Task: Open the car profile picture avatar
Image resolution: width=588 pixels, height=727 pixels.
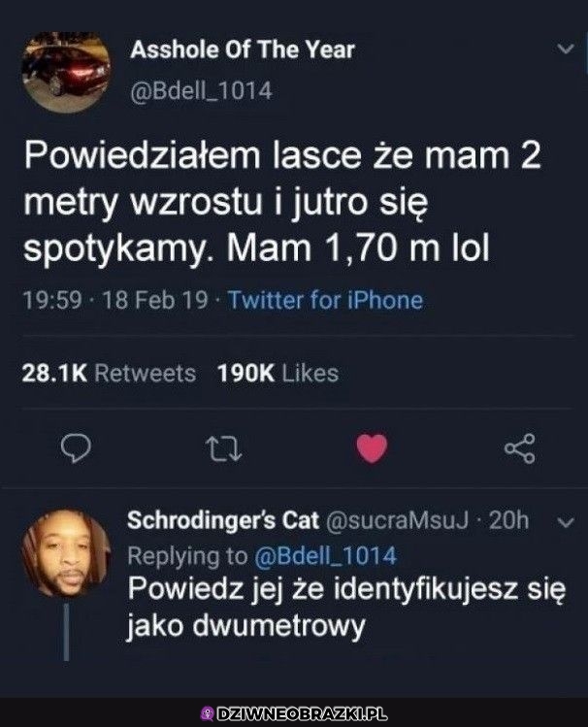Action: pos(66,73)
